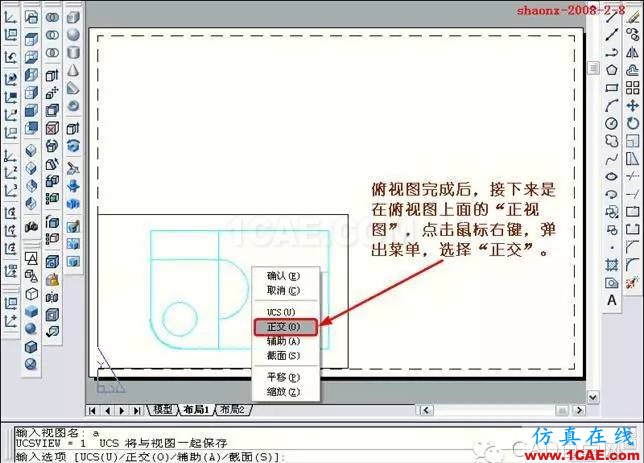This screenshot has height=463, width=644.
Task: Select the Wedge solid tool
Action: click(x=73, y=88)
